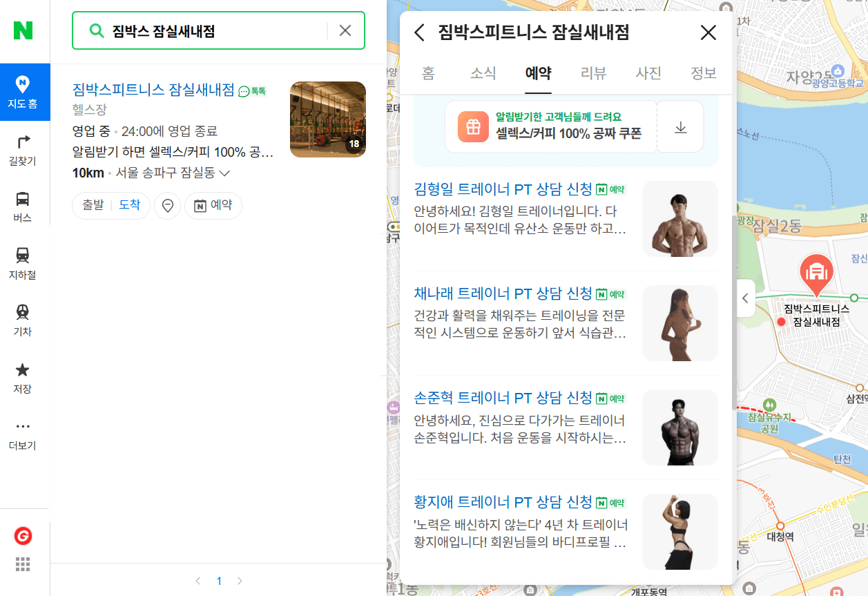868x596 pixels.
Task: Open 더보기 more options
Action: (x=23, y=435)
